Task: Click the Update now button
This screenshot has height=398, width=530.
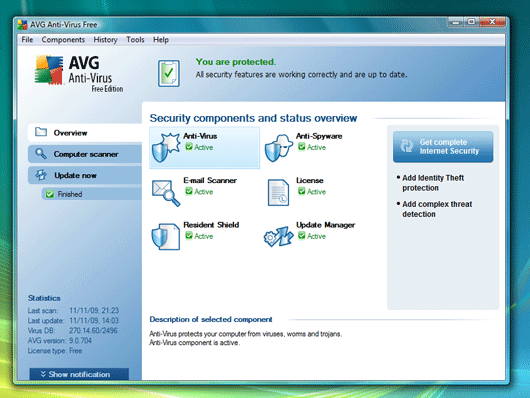Action: 85,175
